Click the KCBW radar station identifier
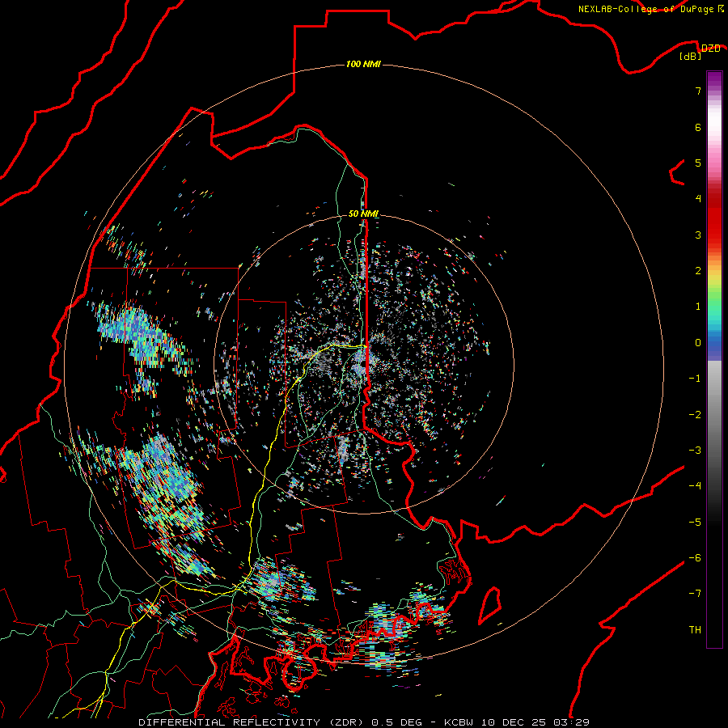728x728 pixels. tap(459, 722)
